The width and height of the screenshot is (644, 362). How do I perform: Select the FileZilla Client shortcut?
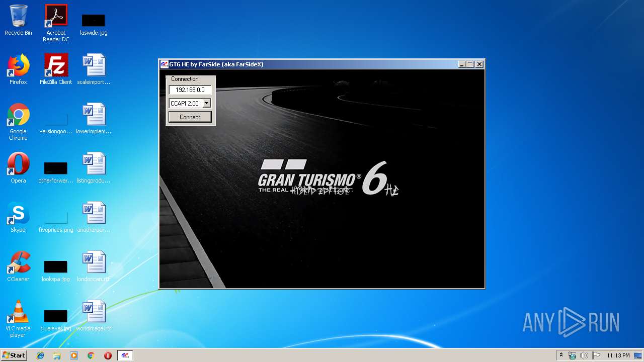point(56,69)
